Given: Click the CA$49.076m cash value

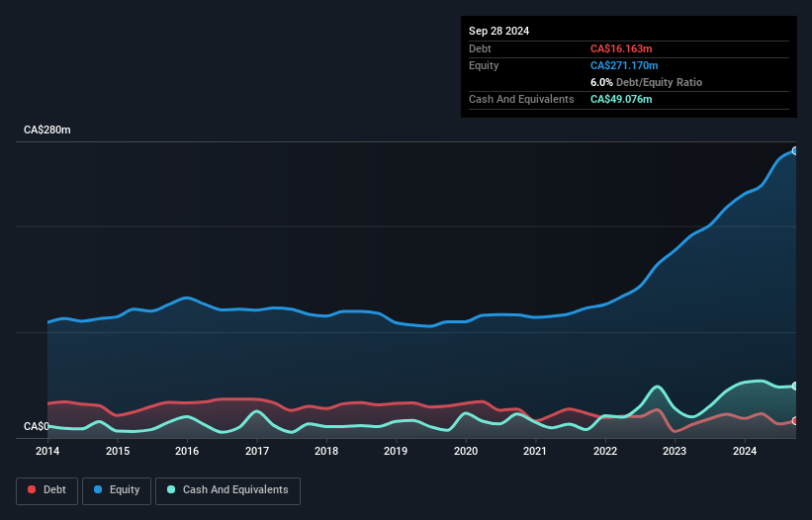Looking at the screenshot, I should (x=621, y=99).
